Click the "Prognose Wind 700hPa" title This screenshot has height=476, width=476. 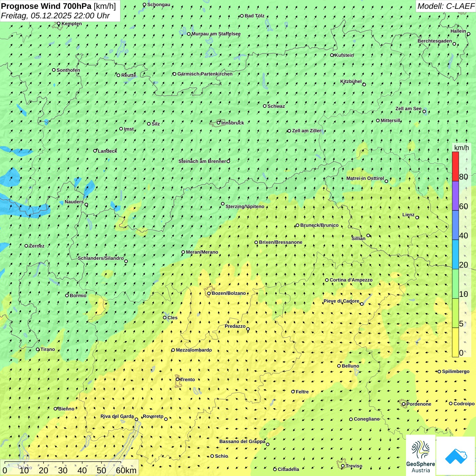(46, 6)
